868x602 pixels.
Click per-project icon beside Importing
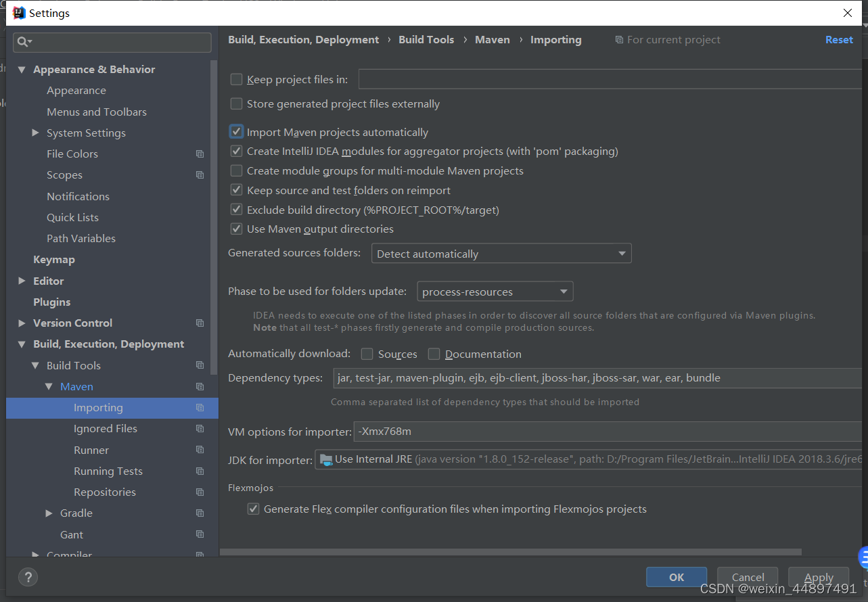[200, 408]
